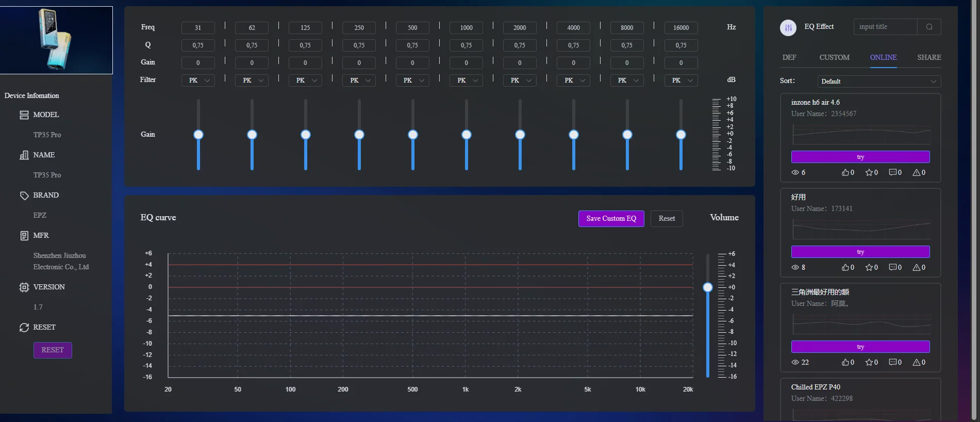The height and width of the screenshot is (422, 980).
Task: Click the BRAND tag icon
Action: click(x=24, y=195)
